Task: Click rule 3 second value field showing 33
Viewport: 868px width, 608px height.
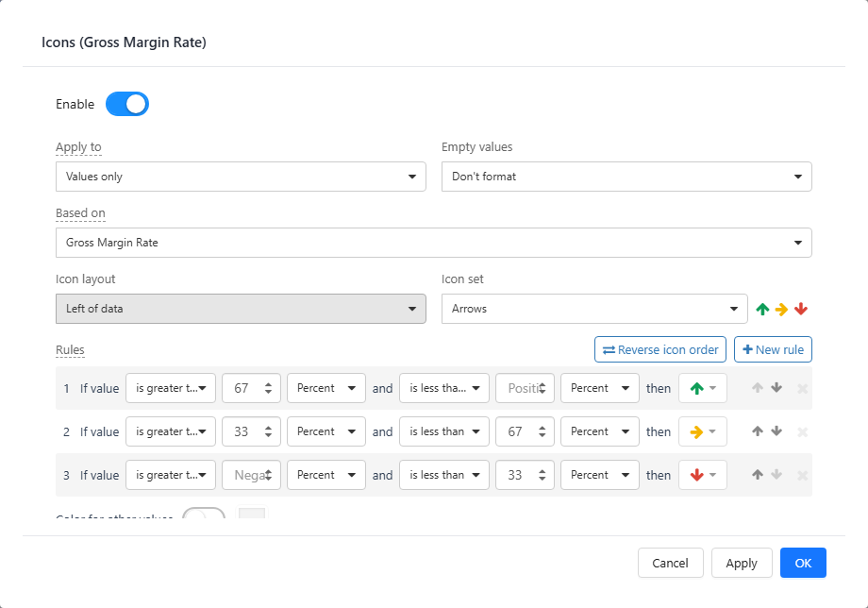Action: (525, 475)
